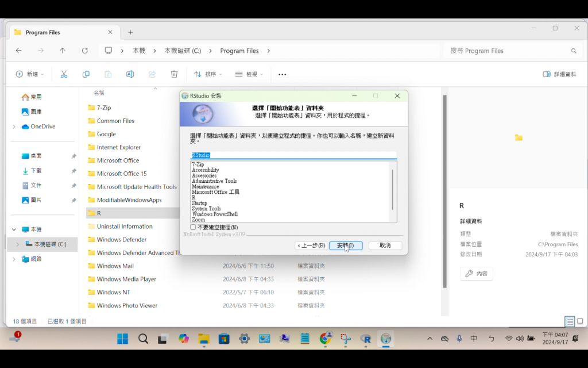
Task: Select Home in the navigation pane
Action: tap(32, 97)
